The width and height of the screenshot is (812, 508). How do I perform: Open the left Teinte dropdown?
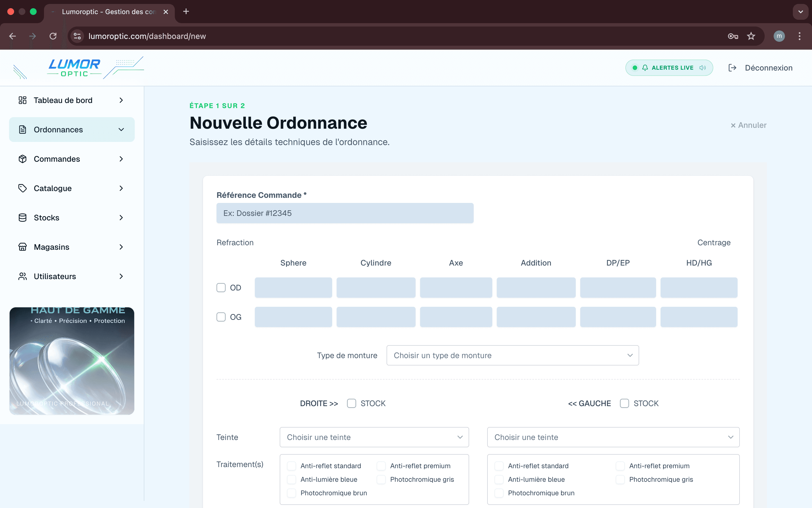(613, 437)
